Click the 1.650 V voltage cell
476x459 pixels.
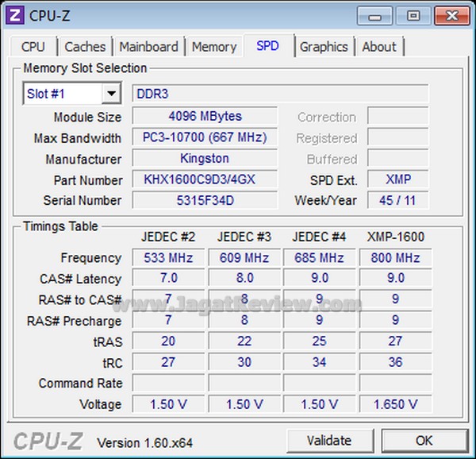click(396, 404)
